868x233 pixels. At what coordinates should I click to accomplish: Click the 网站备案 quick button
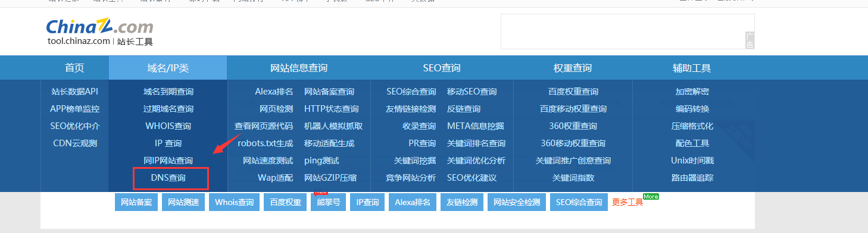pyautogui.click(x=136, y=202)
